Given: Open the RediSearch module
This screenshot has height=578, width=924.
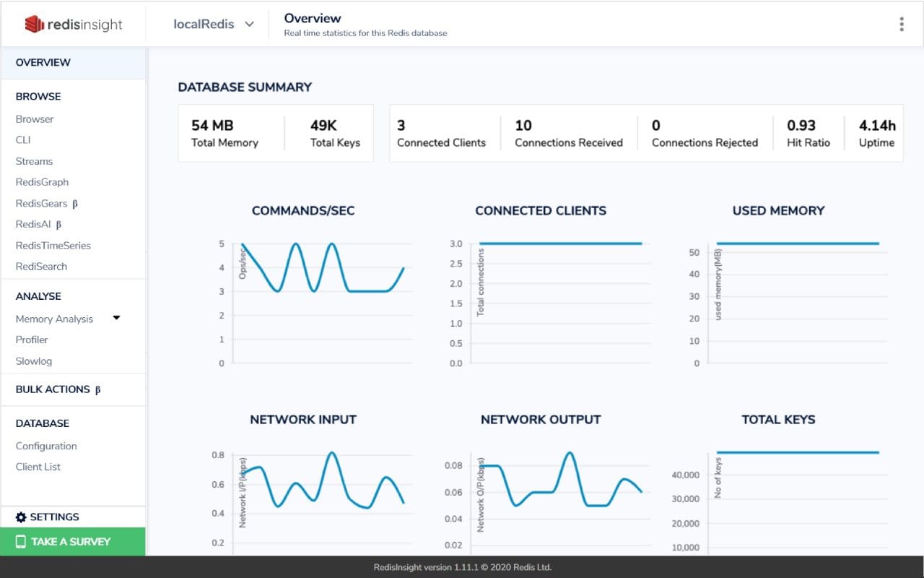Looking at the screenshot, I should tap(41, 266).
